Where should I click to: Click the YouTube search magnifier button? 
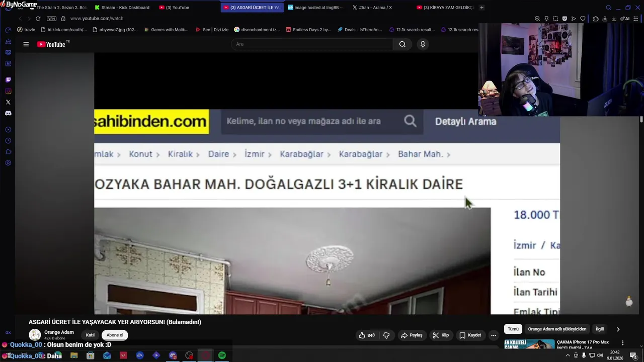click(403, 44)
